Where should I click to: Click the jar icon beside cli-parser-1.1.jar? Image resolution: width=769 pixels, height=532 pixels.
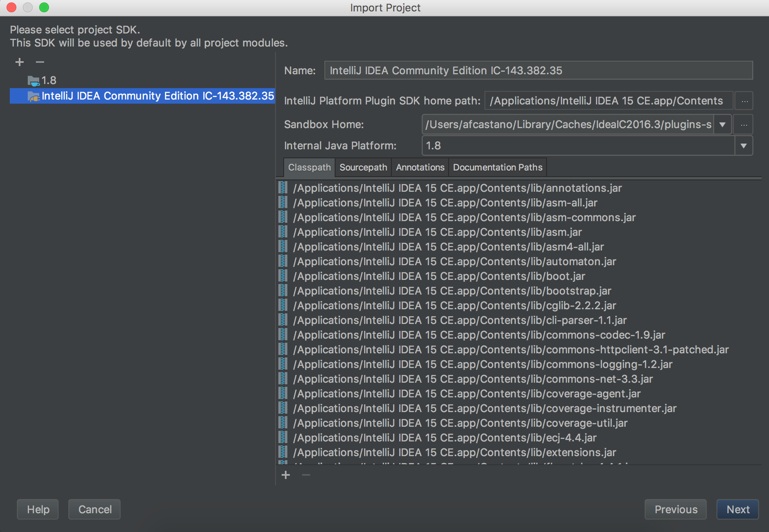click(282, 319)
